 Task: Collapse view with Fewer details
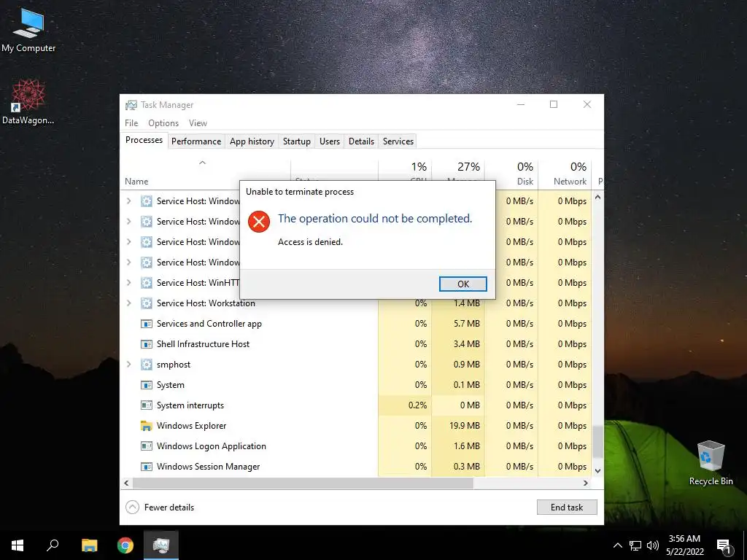[160, 507]
